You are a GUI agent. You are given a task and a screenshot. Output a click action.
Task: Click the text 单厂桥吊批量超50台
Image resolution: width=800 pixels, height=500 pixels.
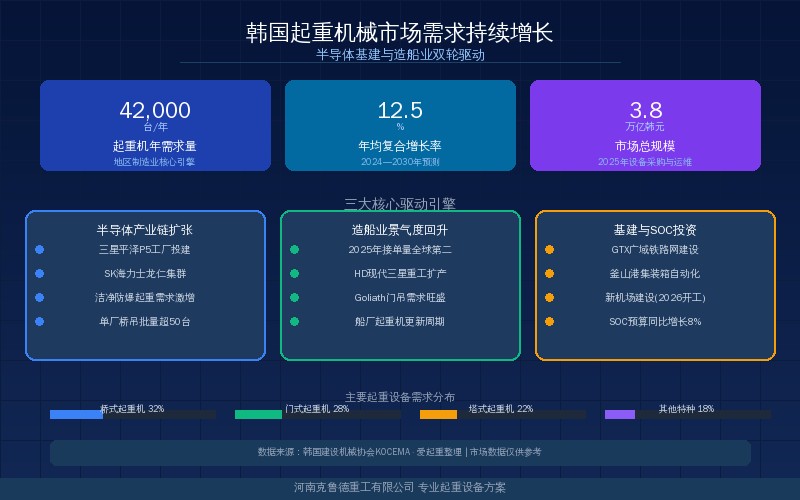point(145,321)
